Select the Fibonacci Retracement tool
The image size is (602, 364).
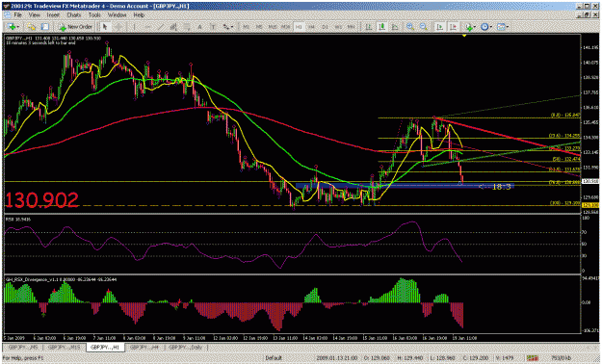187,27
